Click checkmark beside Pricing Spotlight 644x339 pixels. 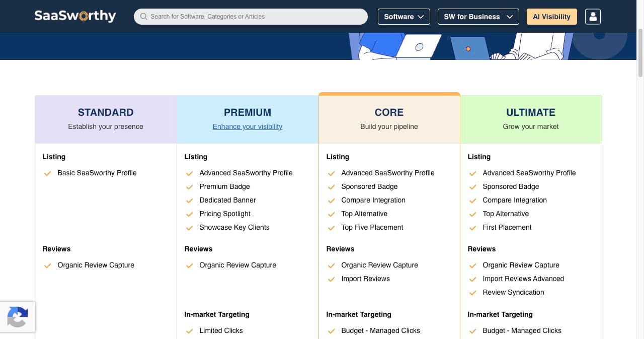point(190,214)
